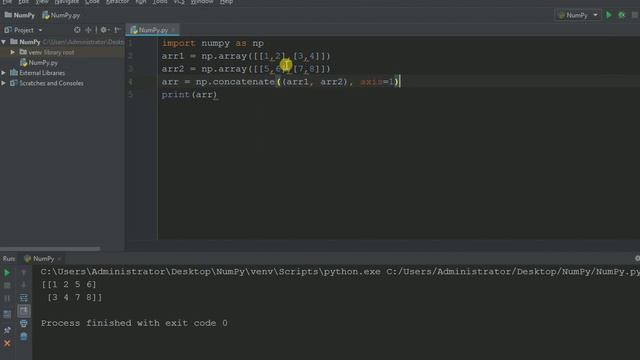Run NumPy with the green toolbar arrow
This screenshot has height=360, width=640.
pyautogui.click(x=609, y=15)
